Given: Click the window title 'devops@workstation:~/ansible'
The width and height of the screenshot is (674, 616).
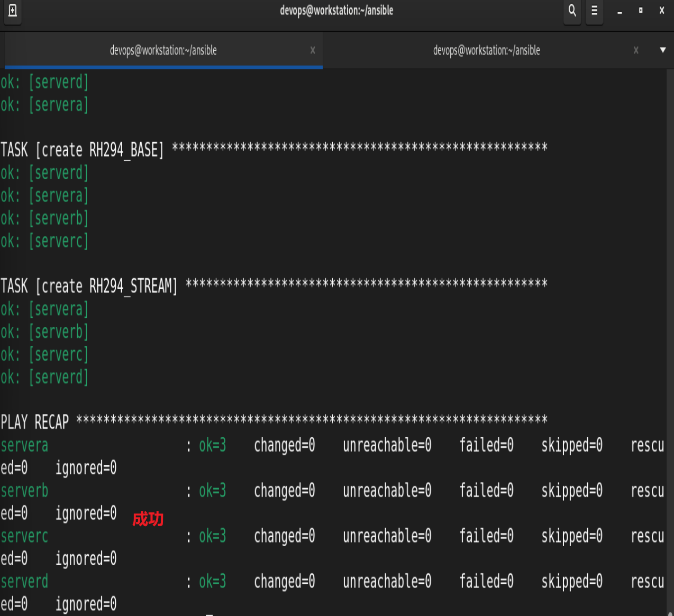Looking at the screenshot, I should 336,11.
